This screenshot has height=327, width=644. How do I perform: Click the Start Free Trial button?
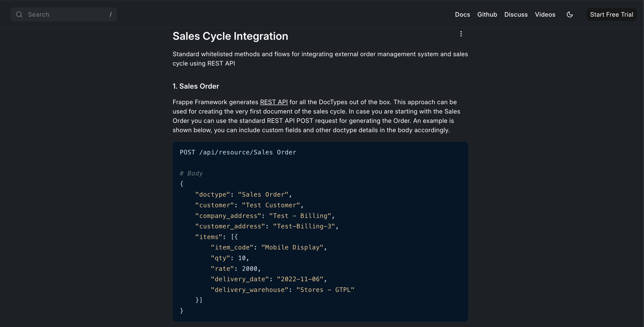612,14
